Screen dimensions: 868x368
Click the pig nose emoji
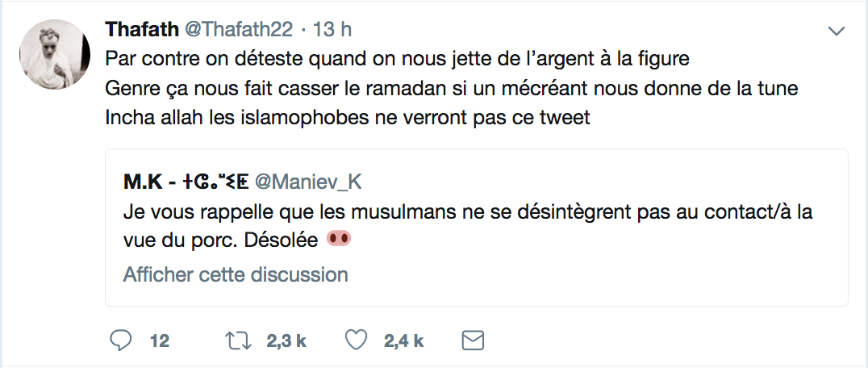pyautogui.click(x=339, y=240)
